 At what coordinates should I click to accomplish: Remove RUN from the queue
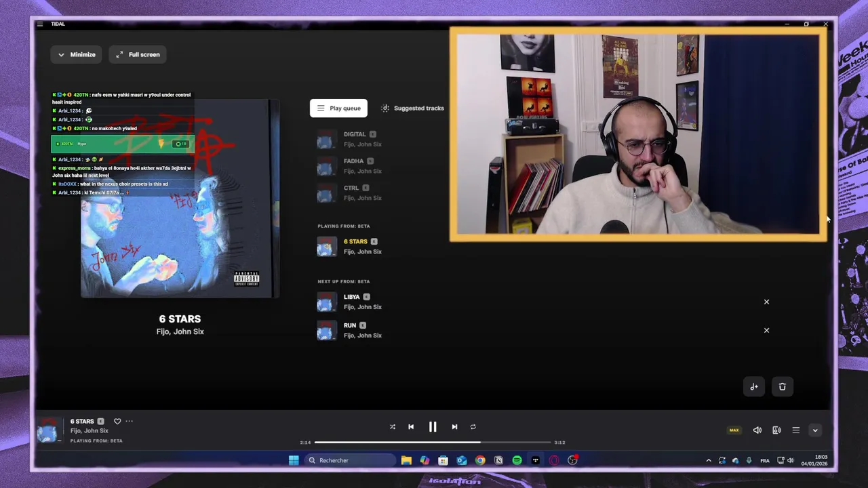coord(766,330)
